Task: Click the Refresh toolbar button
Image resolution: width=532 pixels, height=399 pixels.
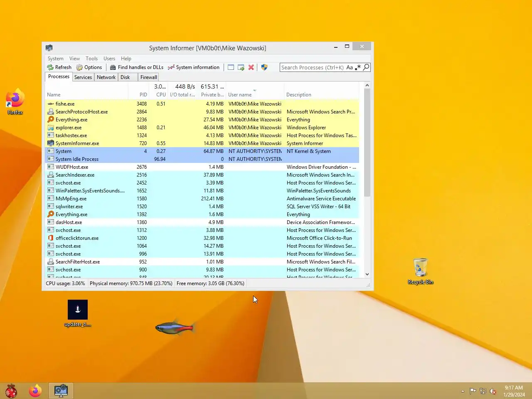Action: pos(59,67)
